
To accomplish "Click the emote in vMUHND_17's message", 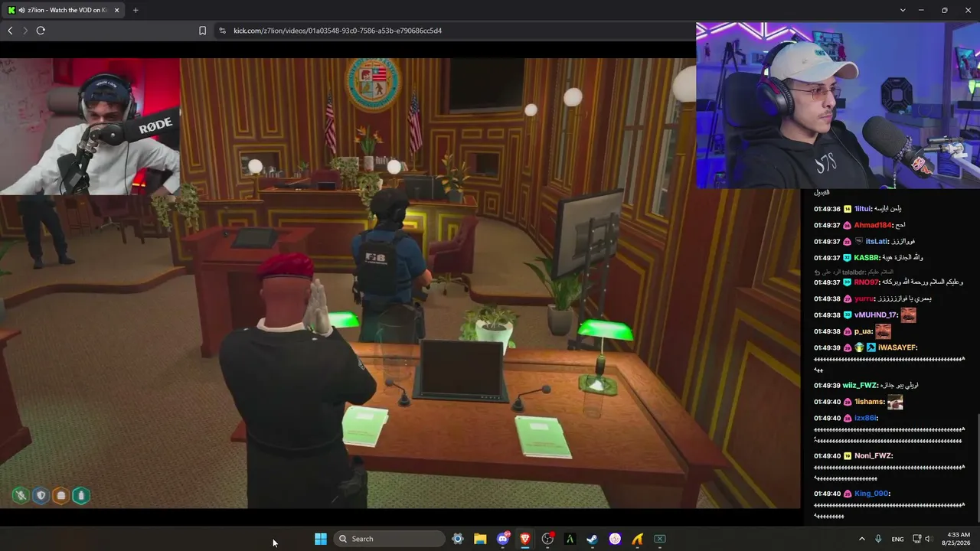I will [x=908, y=315].
